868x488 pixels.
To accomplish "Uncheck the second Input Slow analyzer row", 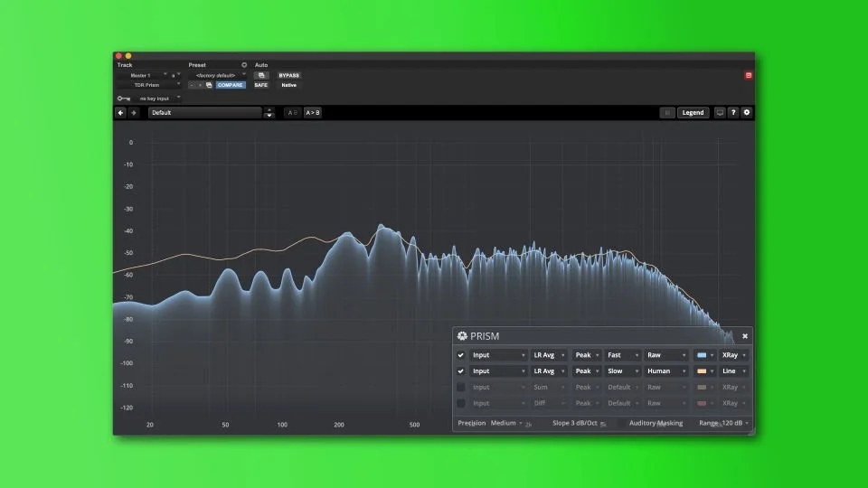I will click(460, 371).
